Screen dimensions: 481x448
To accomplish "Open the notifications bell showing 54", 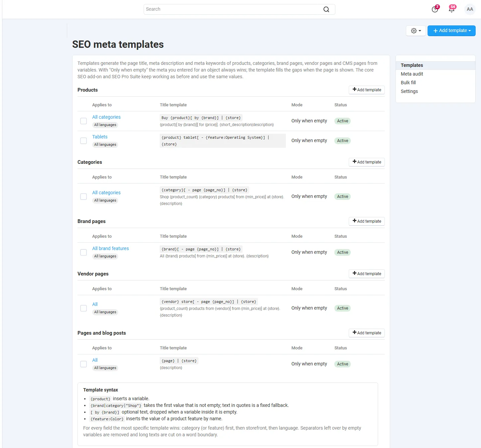I will tap(452, 9).
